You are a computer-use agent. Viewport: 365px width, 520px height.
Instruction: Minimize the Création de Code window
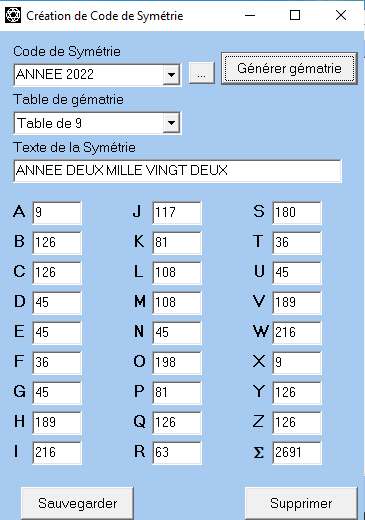[x=250, y=15]
